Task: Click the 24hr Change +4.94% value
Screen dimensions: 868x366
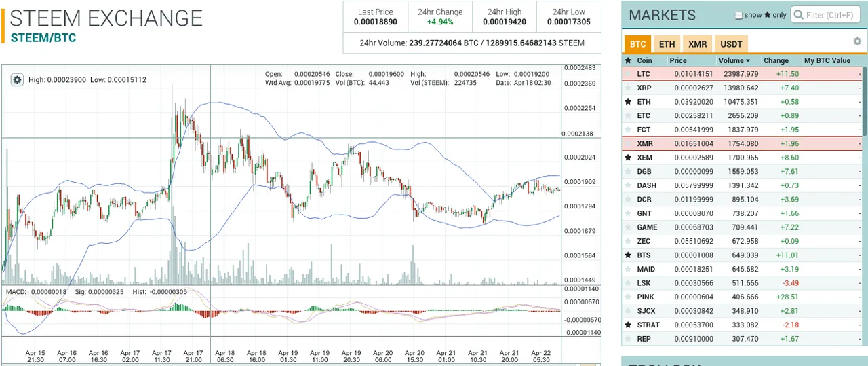Action: [440, 22]
